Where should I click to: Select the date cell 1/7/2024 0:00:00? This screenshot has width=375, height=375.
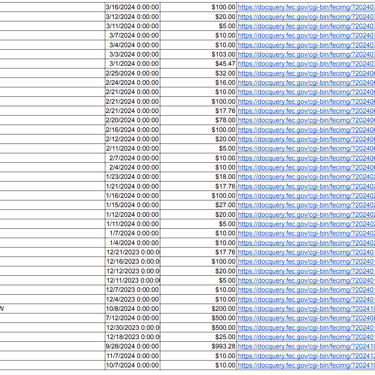(133, 233)
